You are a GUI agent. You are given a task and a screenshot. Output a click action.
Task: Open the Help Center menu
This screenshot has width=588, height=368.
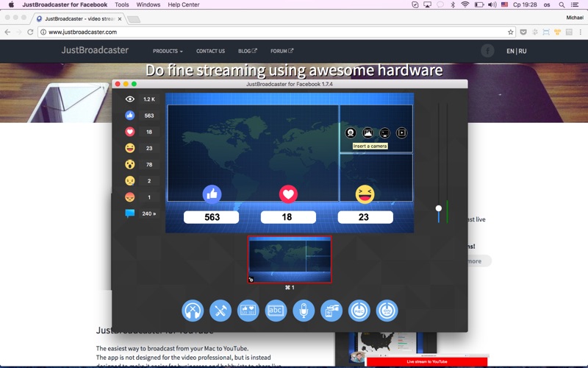[x=183, y=4]
